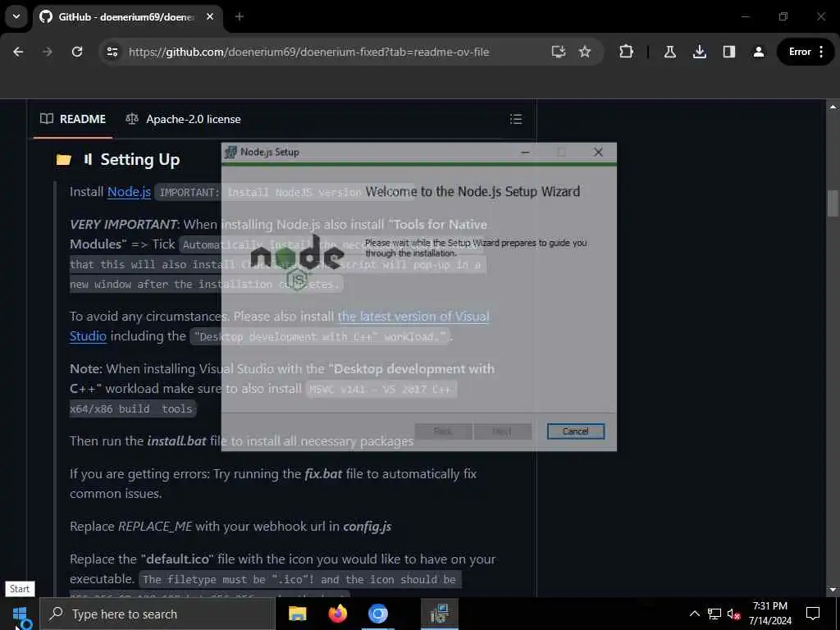This screenshot has width=840, height=630.
Task: Select the GitHub doenerium69 browser tab
Action: click(x=126, y=17)
